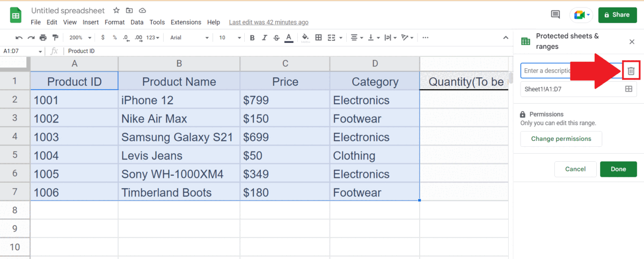
Task: Open font size 10 dropdown
Action: 230,38
